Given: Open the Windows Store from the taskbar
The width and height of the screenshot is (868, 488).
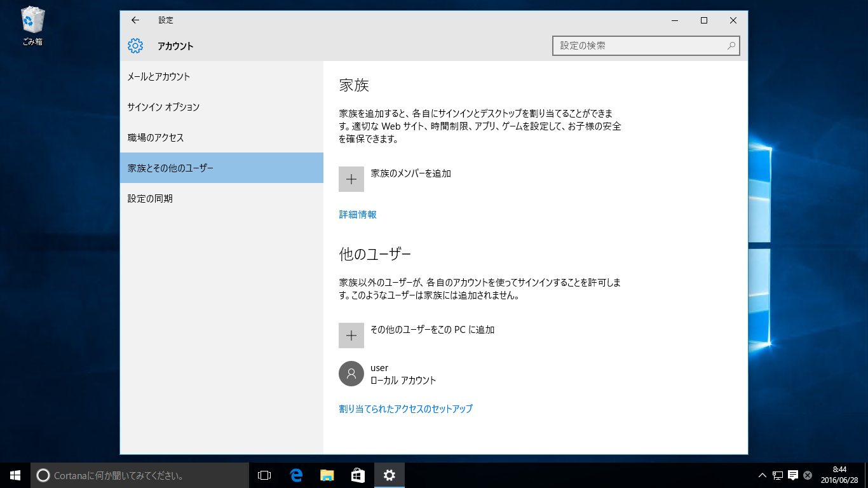Looking at the screenshot, I should pyautogui.click(x=357, y=475).
